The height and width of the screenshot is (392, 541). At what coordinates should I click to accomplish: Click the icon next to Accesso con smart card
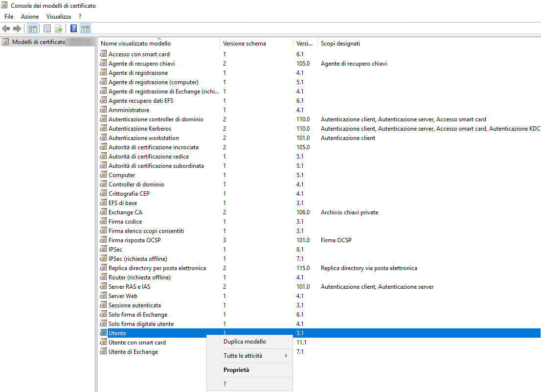click(103, 53)
